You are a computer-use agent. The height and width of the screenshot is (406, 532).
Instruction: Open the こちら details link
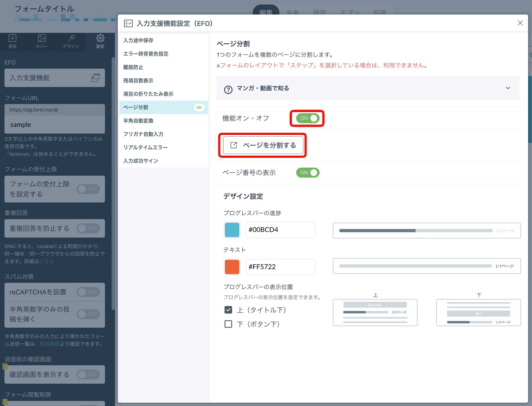[47, 261]
